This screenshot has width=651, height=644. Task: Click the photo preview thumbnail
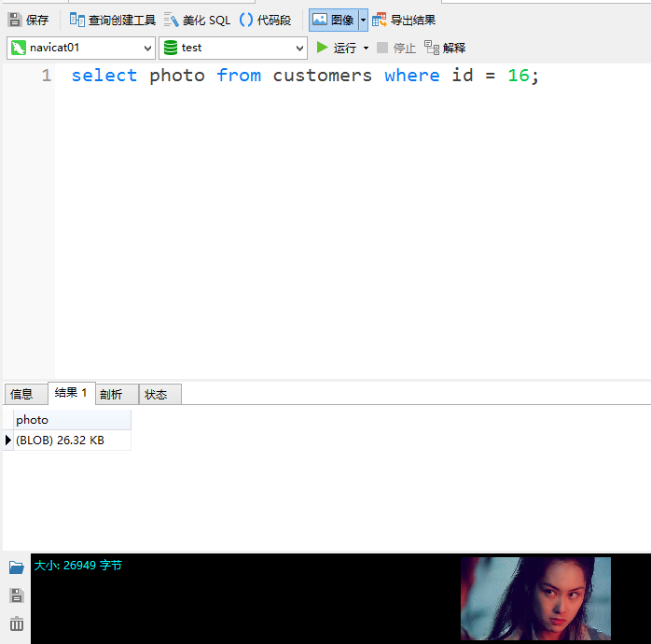pos(535,598)
